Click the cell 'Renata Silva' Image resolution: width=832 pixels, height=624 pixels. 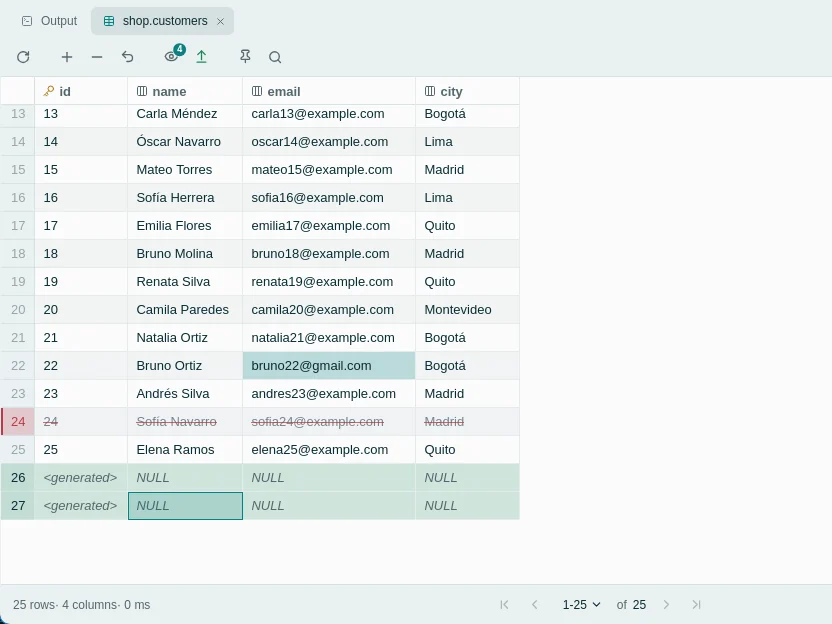point(185,282)
